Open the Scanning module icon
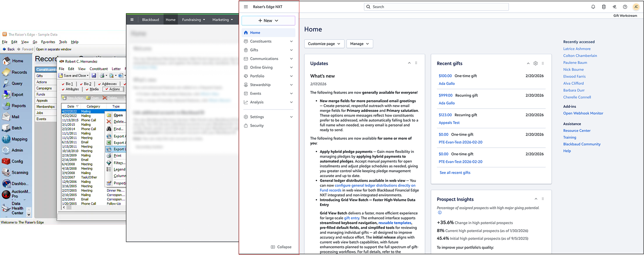The image size is (644, 255). click(6, 173)
